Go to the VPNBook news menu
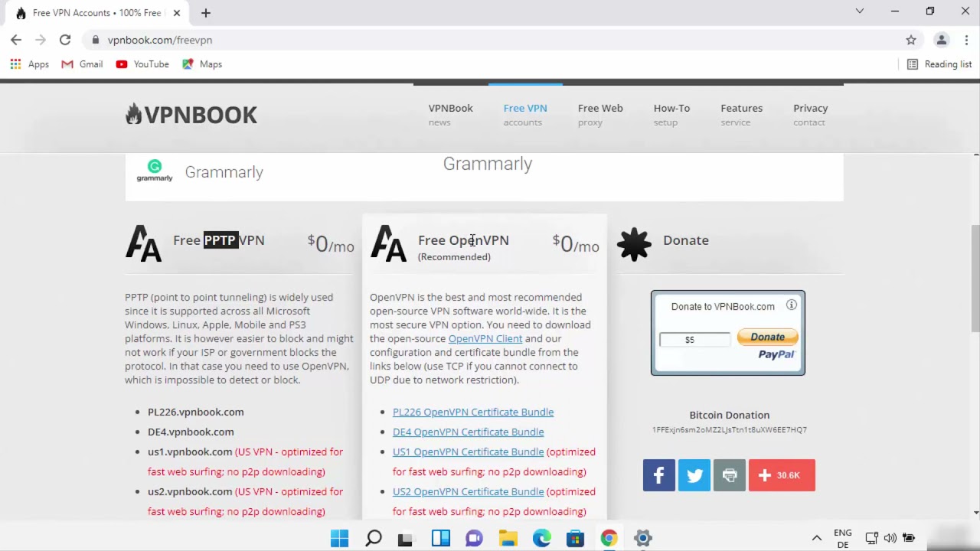 [450, 114]
